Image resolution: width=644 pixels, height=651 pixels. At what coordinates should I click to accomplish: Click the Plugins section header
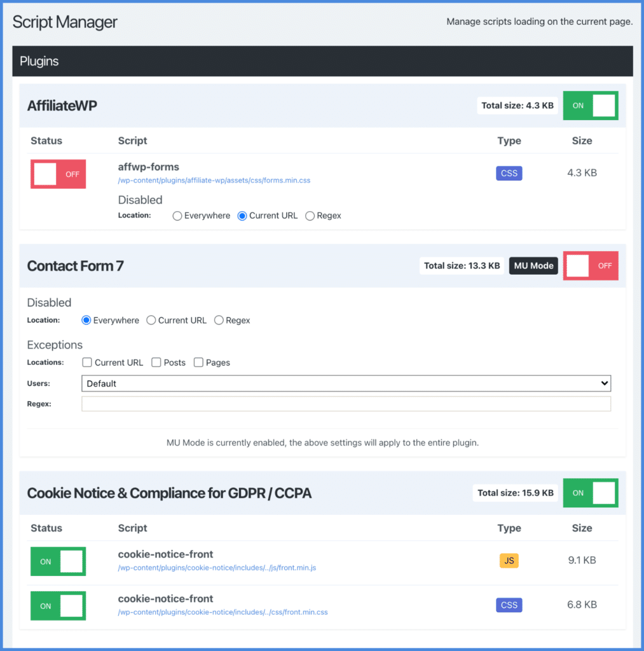coord(322,61)
